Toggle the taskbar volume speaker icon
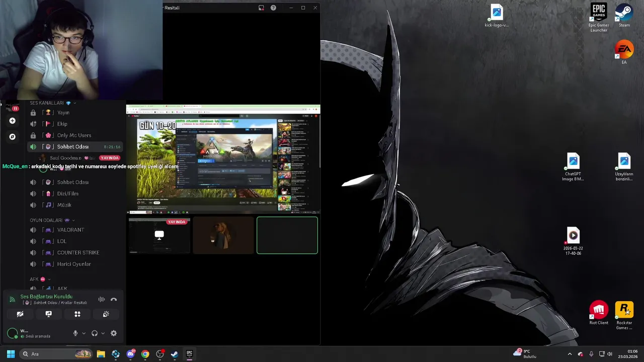Screen dimensions: 644x362 pos(609,354)
